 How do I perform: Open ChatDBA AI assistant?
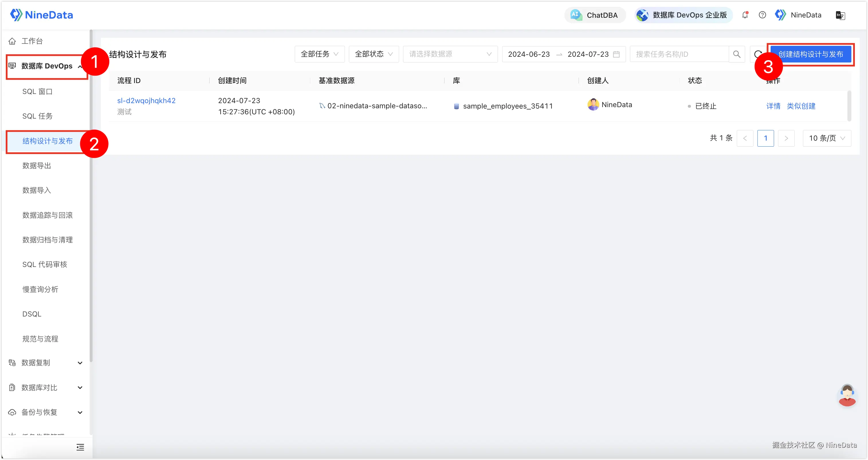coord(595,15)
